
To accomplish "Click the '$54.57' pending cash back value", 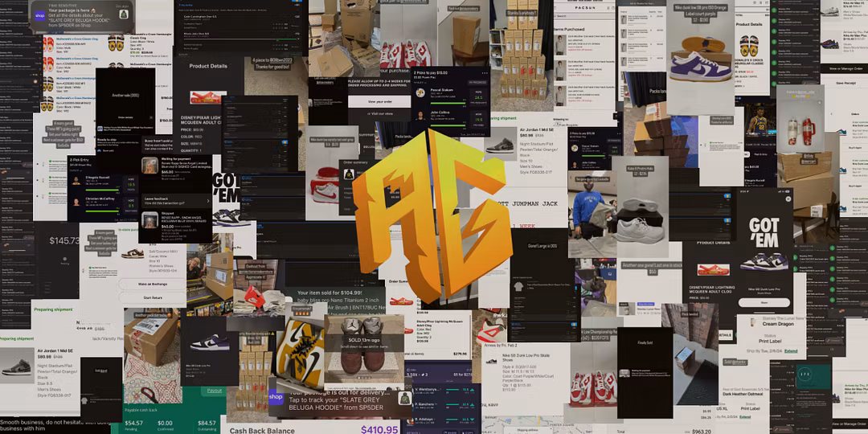I will pyautogui.click(x=133, y=423).
